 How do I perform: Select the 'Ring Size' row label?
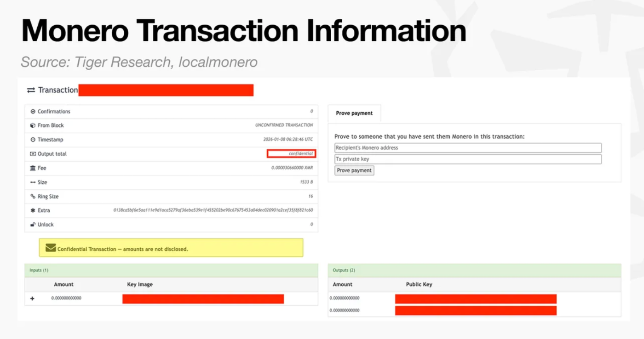(48, 197)
